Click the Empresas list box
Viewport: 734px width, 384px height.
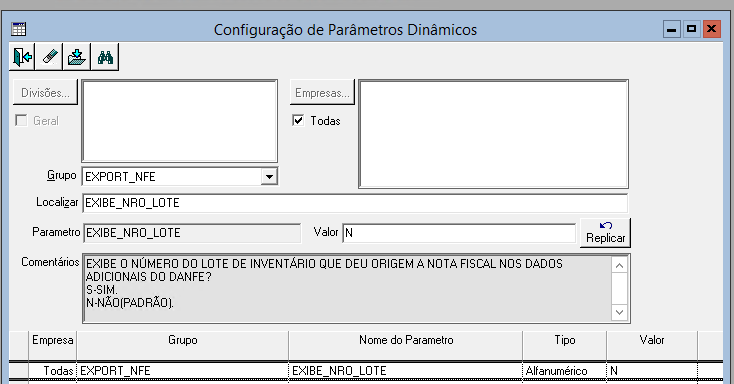click(493, 134)
